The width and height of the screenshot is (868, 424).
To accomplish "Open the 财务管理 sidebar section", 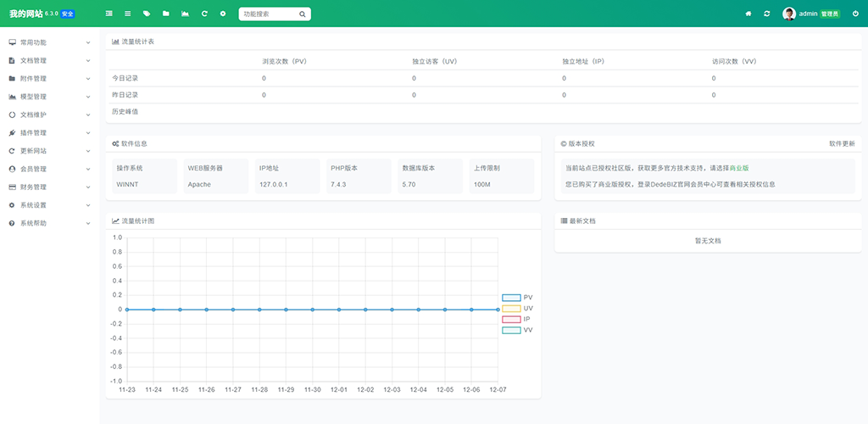I will (x=49, y=187).
